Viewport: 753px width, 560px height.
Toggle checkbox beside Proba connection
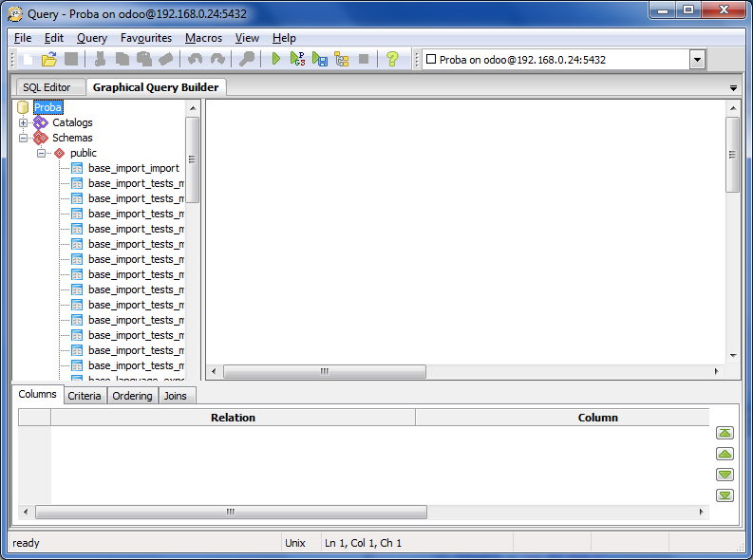pos(431,59)
